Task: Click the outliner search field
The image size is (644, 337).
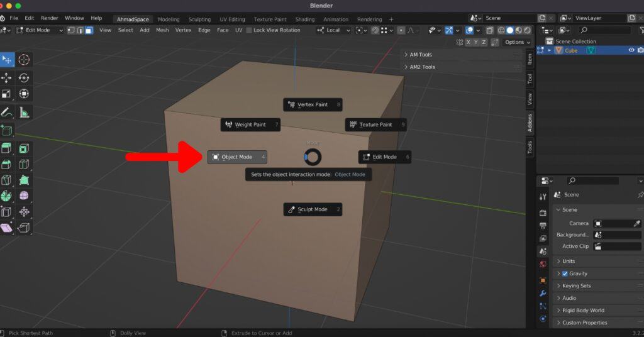Action: pos(605,30)
